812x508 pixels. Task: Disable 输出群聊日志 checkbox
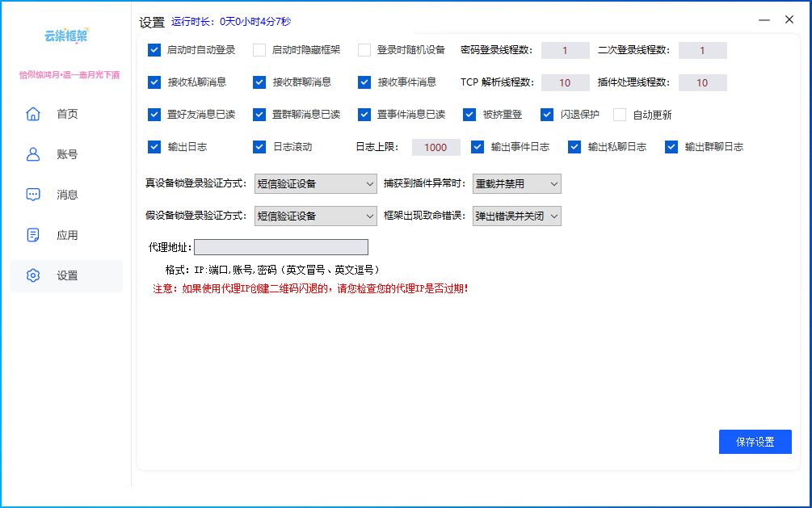coord(671,146)
